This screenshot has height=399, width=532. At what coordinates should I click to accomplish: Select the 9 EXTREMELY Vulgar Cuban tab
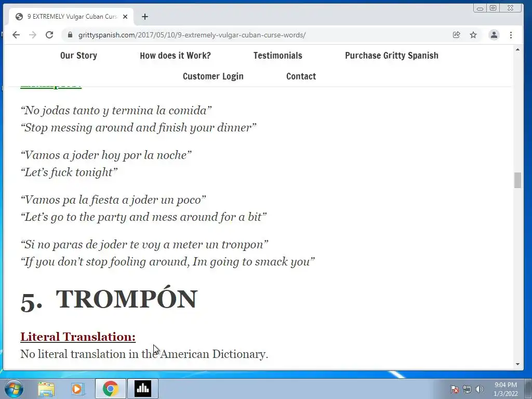71,17
